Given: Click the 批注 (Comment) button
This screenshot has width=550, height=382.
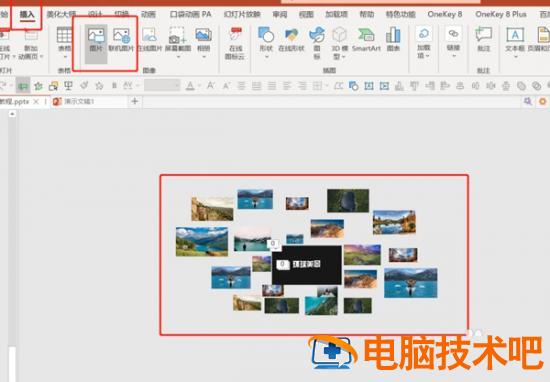Looking at the screenshot, I should pyautogui.click(x=483, y=40).
